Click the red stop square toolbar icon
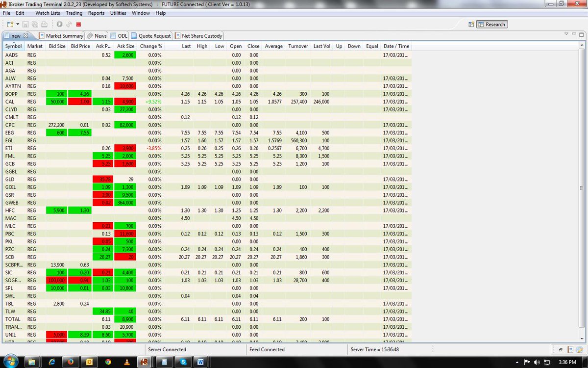 [x=78, y=24]
